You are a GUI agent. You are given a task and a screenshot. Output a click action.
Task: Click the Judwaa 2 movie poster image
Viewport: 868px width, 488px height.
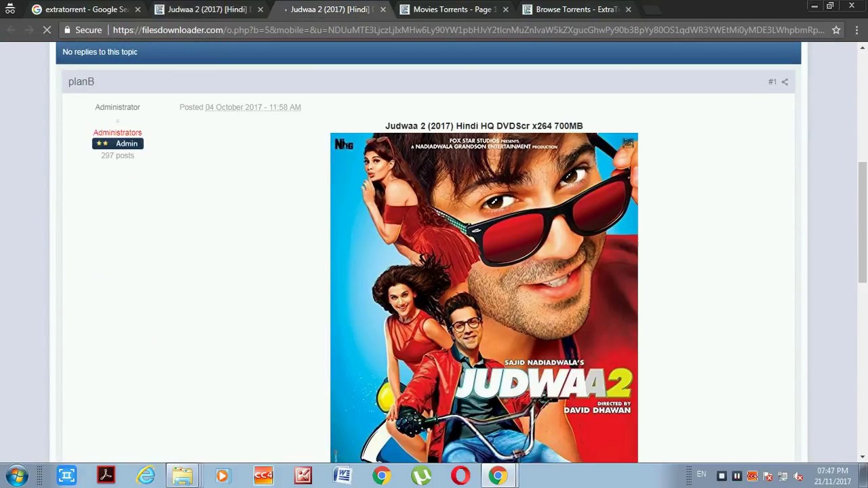pos(484,298)
